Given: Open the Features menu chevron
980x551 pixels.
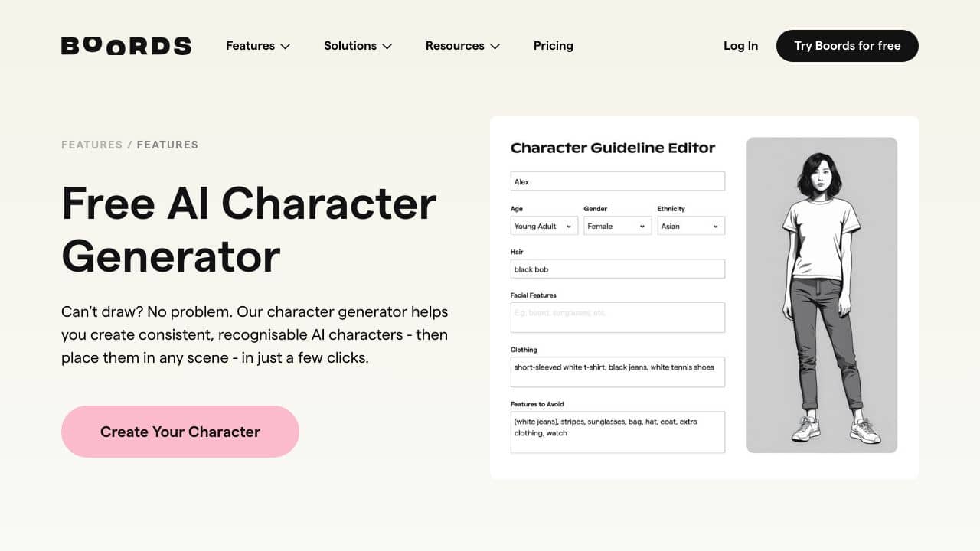Looking at the screenshot, I should click(286, 47).
